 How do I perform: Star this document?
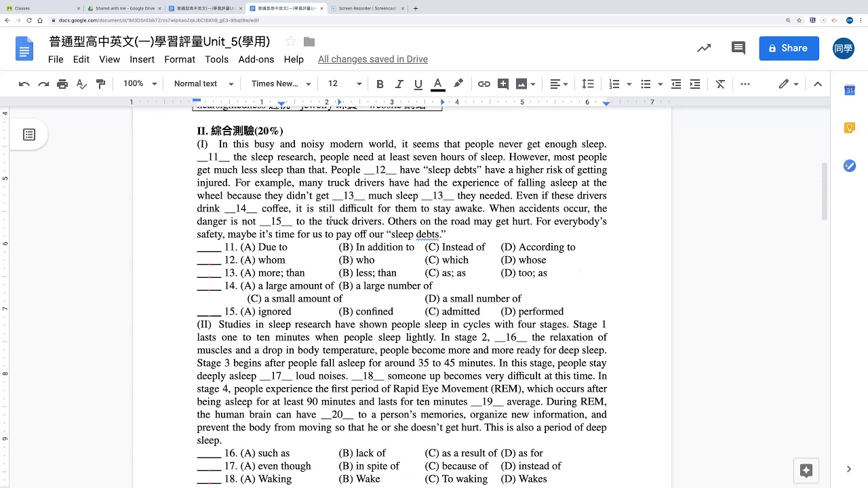pyautogui.click(x=290, y=42)
